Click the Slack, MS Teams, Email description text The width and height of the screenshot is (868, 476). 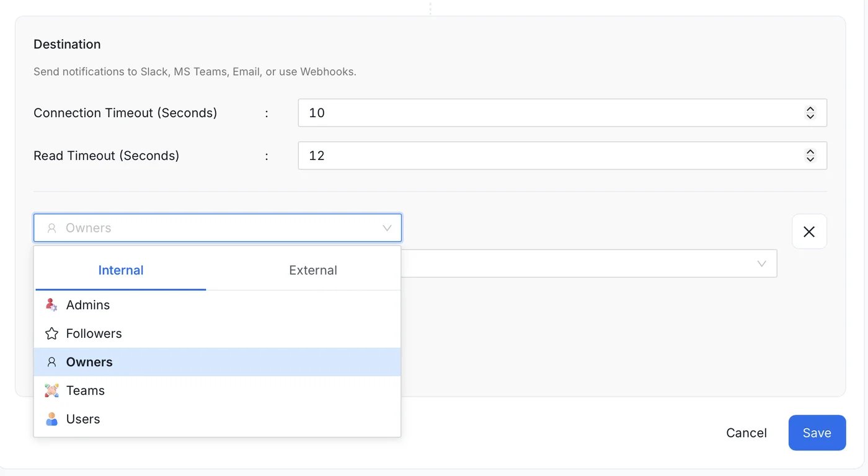(195, 72)
